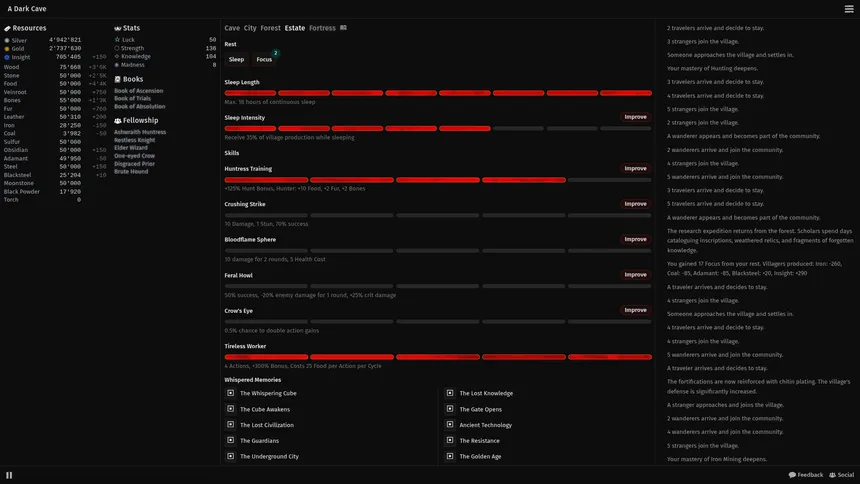Click the Feedback speech bubble icon
This screenshot has width=860, height=484.
pos(792,475)
